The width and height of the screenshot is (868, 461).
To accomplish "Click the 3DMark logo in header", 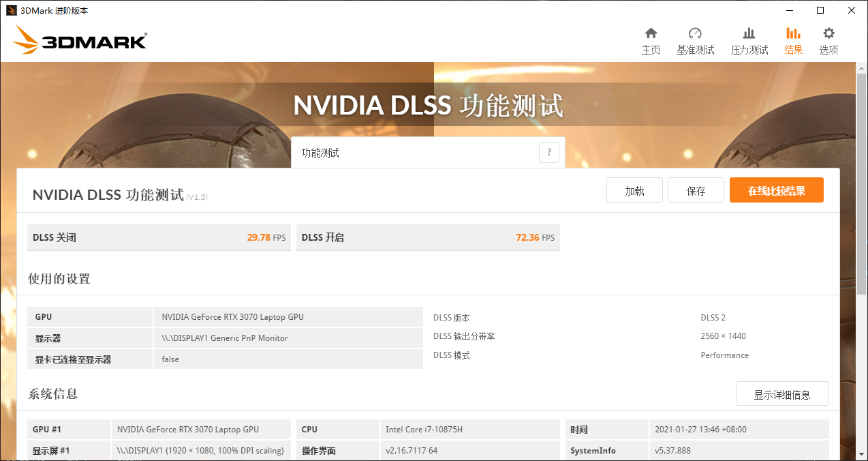I will click(x=79, y=40).
